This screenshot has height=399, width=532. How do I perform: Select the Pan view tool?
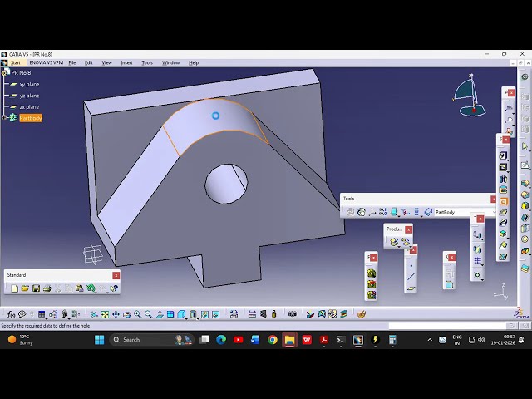point(116,314)
